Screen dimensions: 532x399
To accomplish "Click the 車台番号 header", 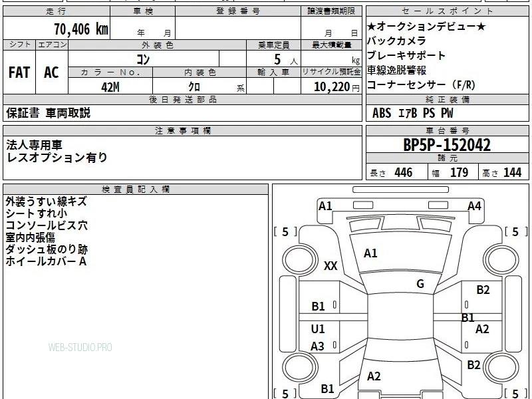I will 447,130.
